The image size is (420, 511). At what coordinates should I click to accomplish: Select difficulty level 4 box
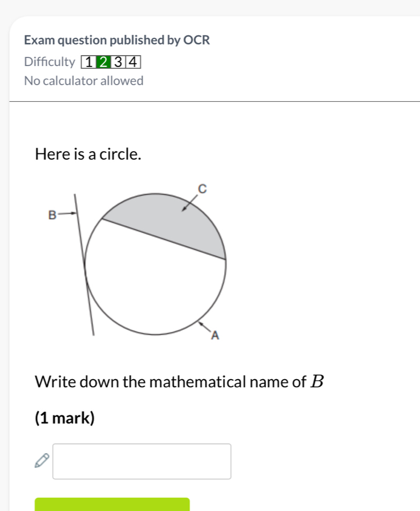[132, 62]
